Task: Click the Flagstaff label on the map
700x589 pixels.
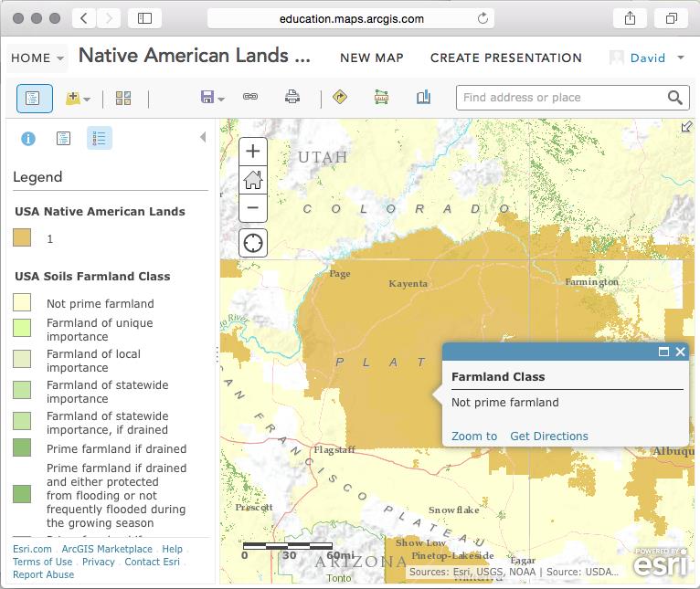Action: [x=334, y=450]
